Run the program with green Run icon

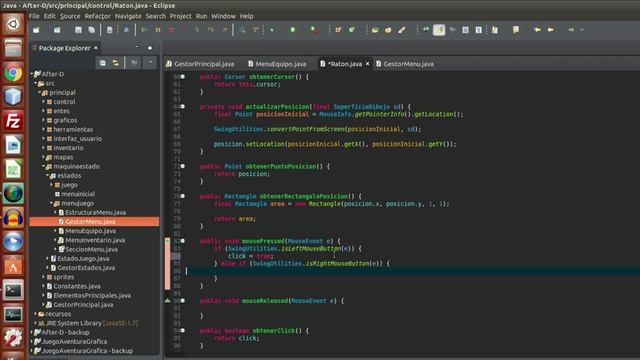pos(293,30)
